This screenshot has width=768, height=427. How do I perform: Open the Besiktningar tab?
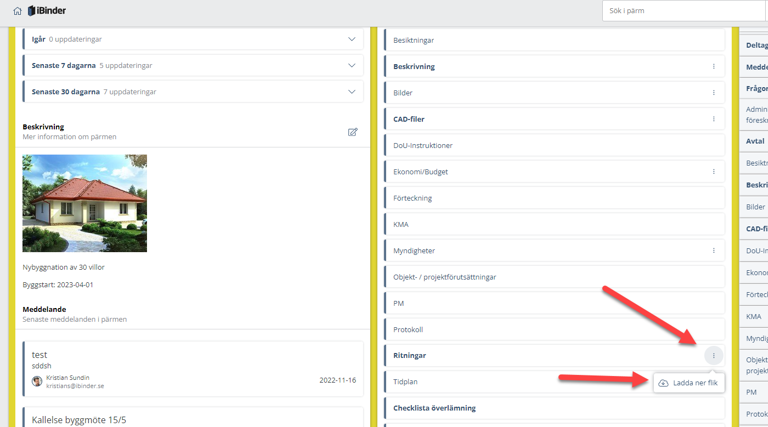pos(554,40)
